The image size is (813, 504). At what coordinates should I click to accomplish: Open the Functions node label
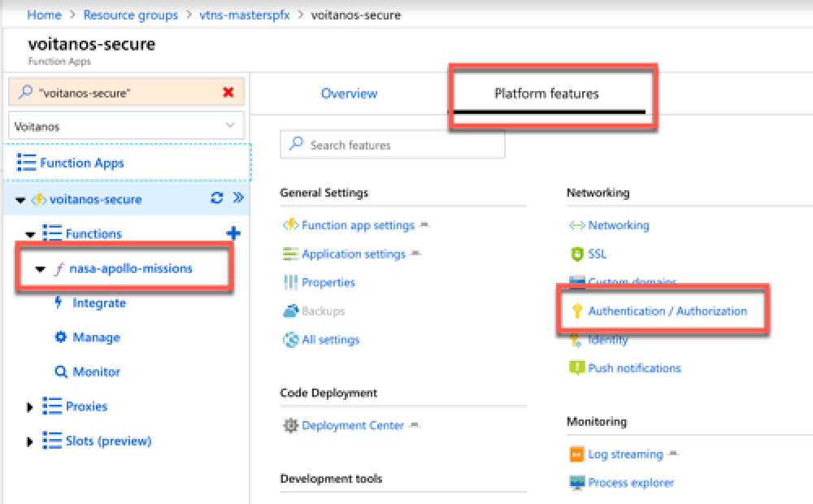[93, 234]
